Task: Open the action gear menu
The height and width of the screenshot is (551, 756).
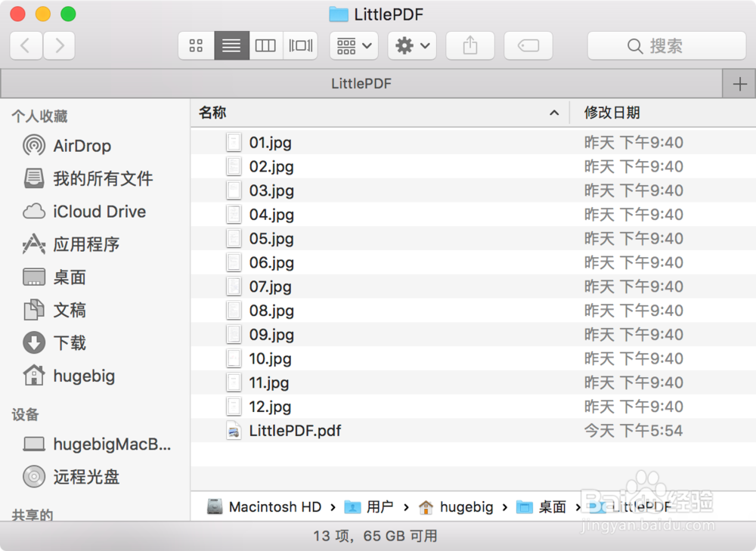Action: 411,45
